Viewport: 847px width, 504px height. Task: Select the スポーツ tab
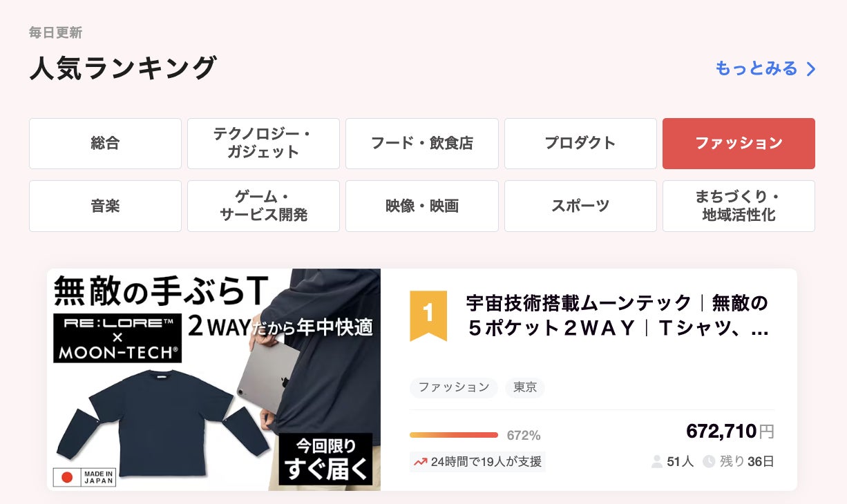point(580,206)
